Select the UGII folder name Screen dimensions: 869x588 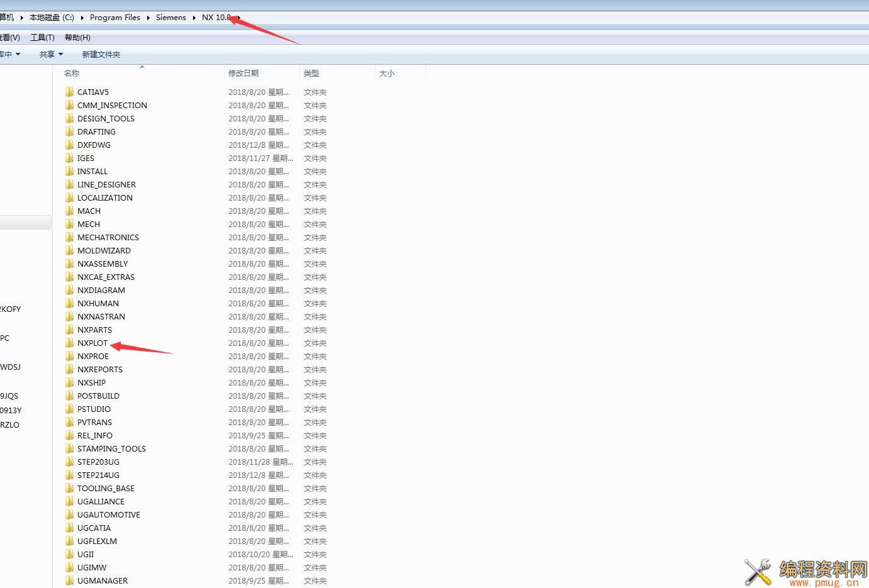pos(86,554)
